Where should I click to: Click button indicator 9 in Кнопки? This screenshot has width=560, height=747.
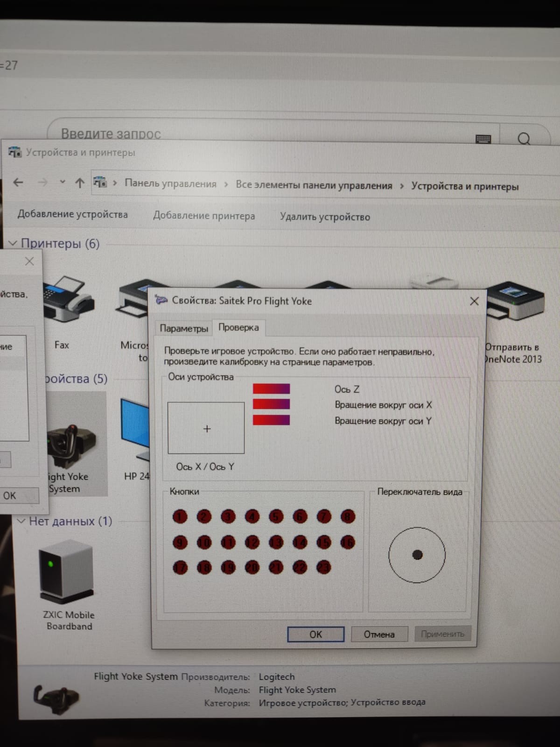(x=180, y=542)
